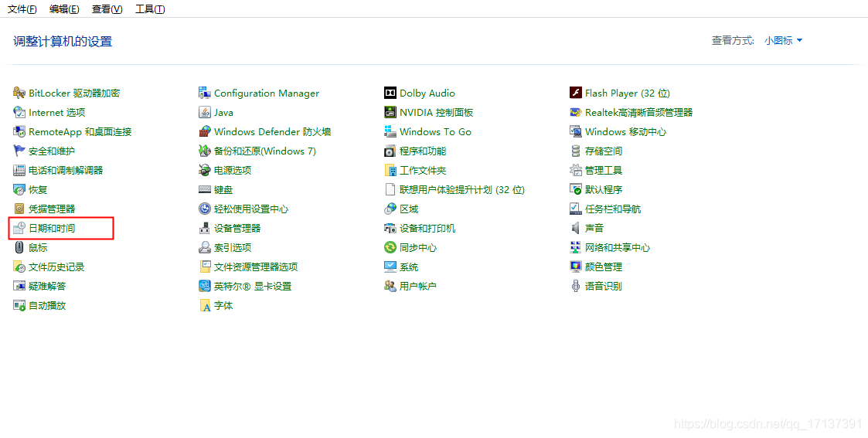Viewport: 868px width, 438px height.
Task: Click the 区域 region link
Action: 409,209
